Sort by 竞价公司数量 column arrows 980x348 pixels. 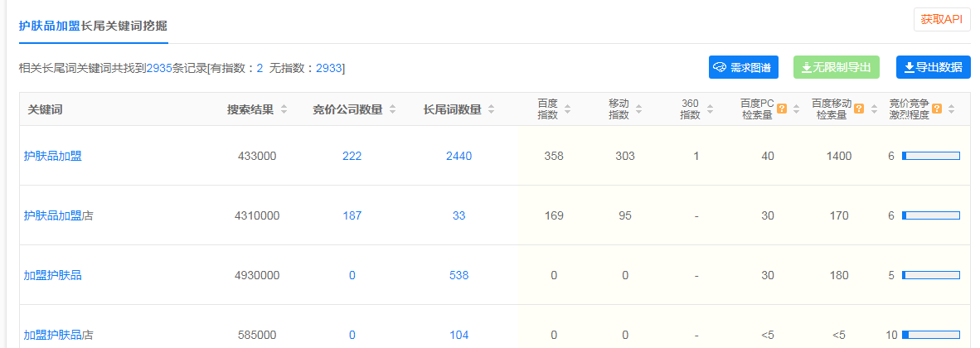pyautogui.click(x=393, y=109)
